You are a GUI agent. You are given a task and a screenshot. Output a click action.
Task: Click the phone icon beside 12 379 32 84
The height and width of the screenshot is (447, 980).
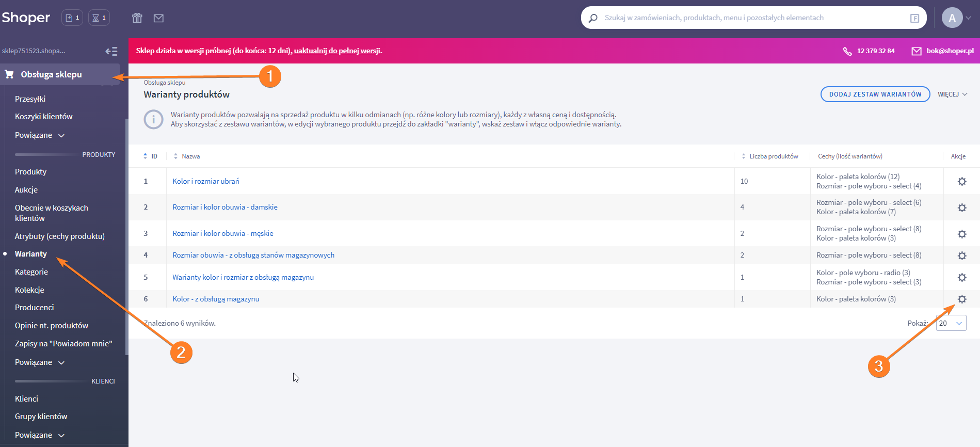(x=847, y=51)
